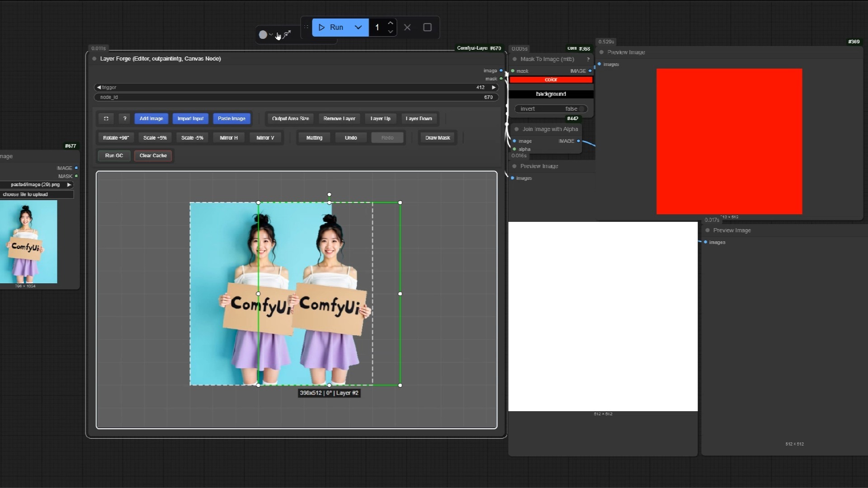Click the Add Image button
This screenshot has height=488, width=868.
tap(151, 118)
